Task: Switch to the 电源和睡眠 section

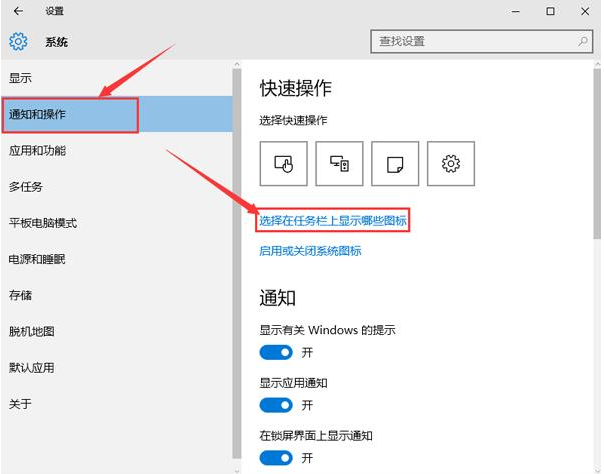Action: tap(37, 259)
